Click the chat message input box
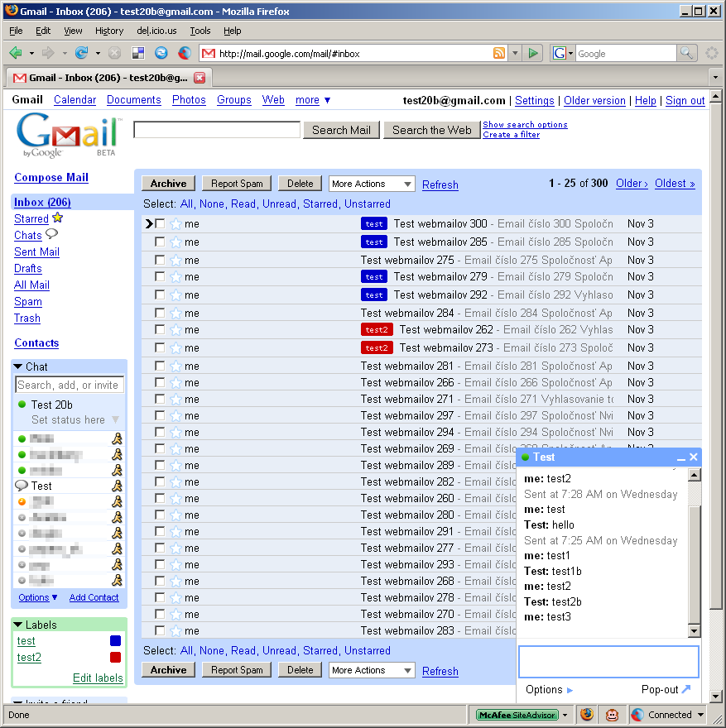726x728 pixels. point(608,662)
